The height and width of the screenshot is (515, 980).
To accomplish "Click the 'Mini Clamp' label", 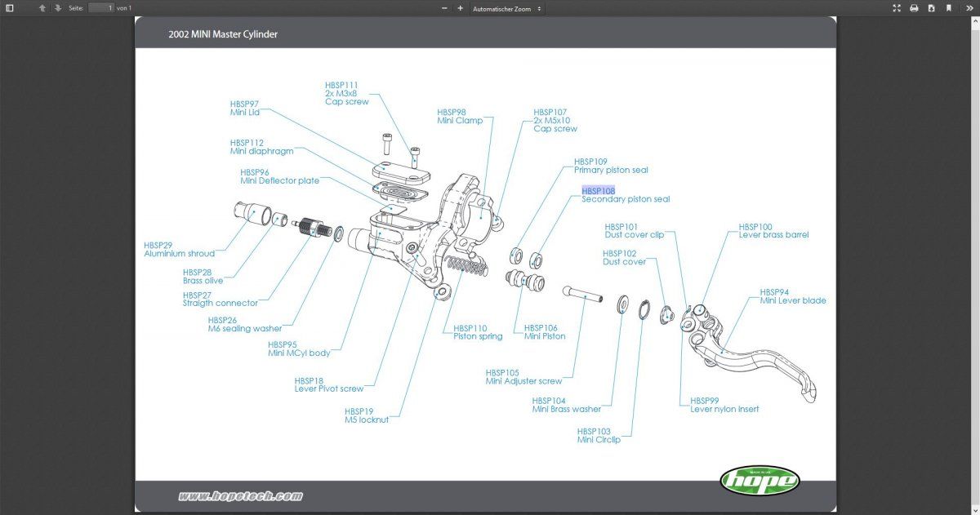I will click(x=460, y=121).
